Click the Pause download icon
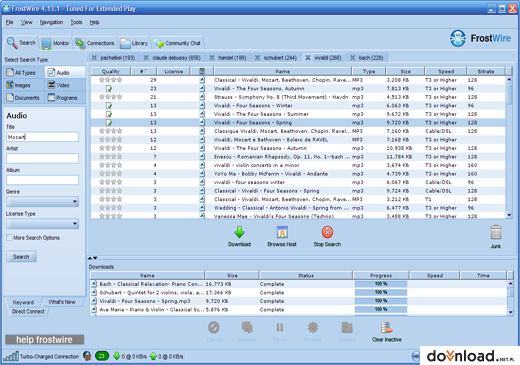520x365 pixels. tap(280, 327)
